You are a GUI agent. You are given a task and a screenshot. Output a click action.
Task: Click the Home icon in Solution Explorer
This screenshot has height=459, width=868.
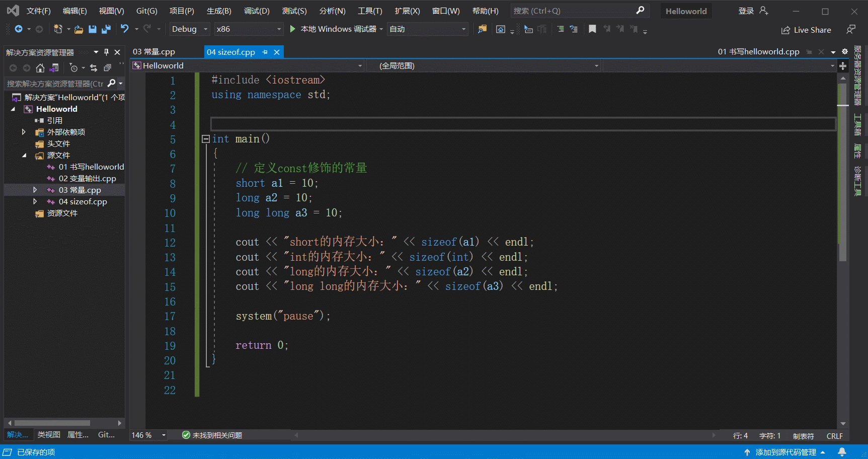(x=40, y=68)
